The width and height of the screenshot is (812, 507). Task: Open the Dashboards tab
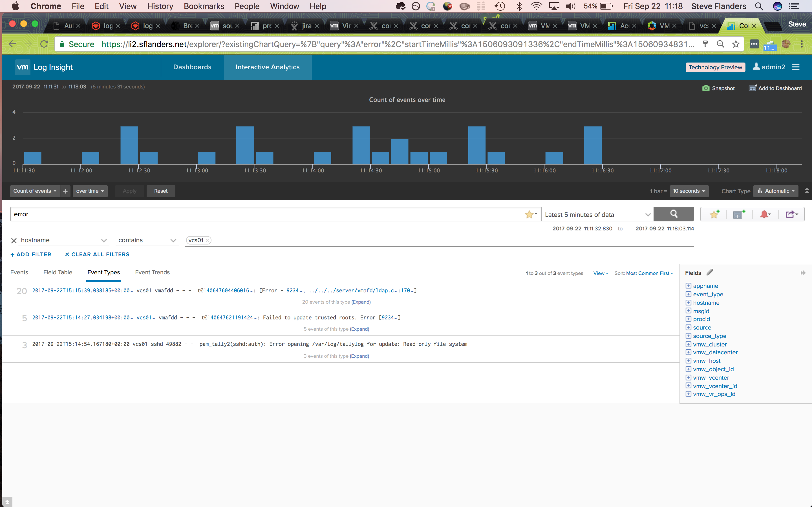[192, 67]
